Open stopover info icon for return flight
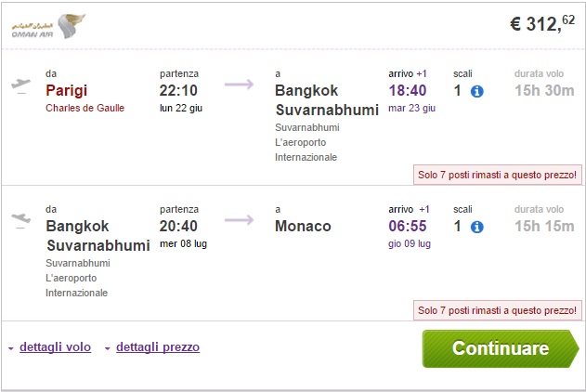 click(477, 227)
